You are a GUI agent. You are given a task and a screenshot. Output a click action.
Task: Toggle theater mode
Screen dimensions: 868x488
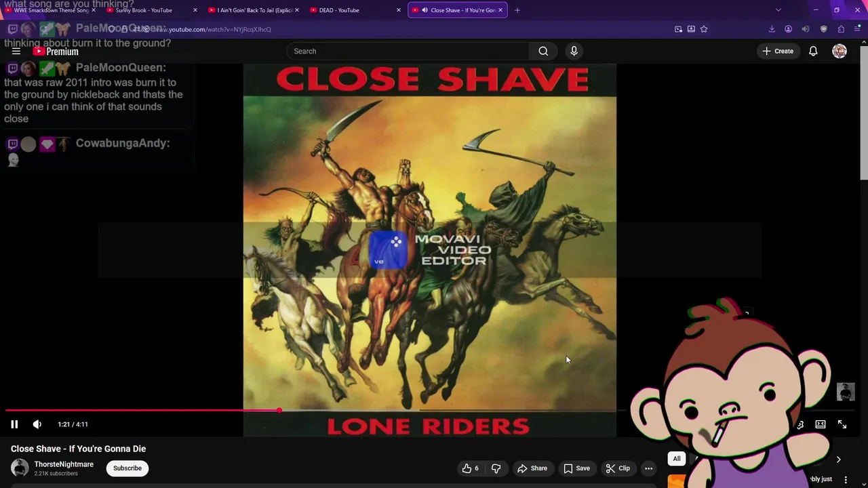click(x=821, y=424)
